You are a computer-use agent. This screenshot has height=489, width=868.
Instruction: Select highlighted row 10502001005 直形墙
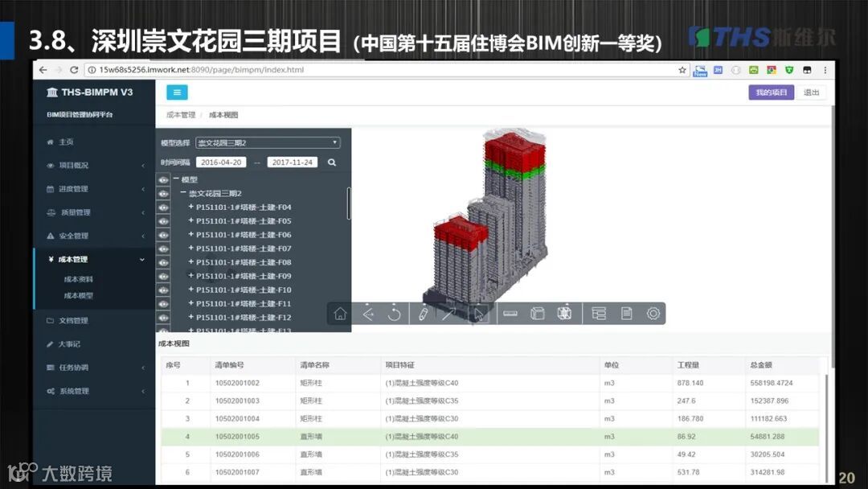490,437
